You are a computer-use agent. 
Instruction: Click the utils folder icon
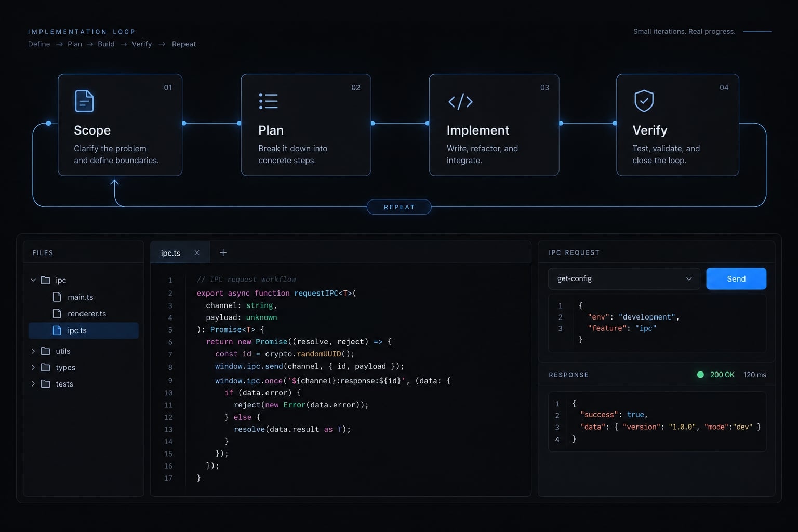(x=46, y=351)
